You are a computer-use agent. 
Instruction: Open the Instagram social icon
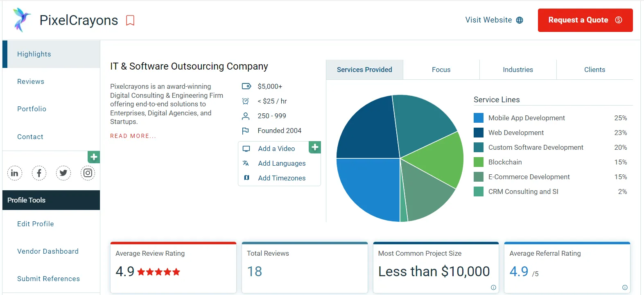pyautogui.click(x=88, y=173)
